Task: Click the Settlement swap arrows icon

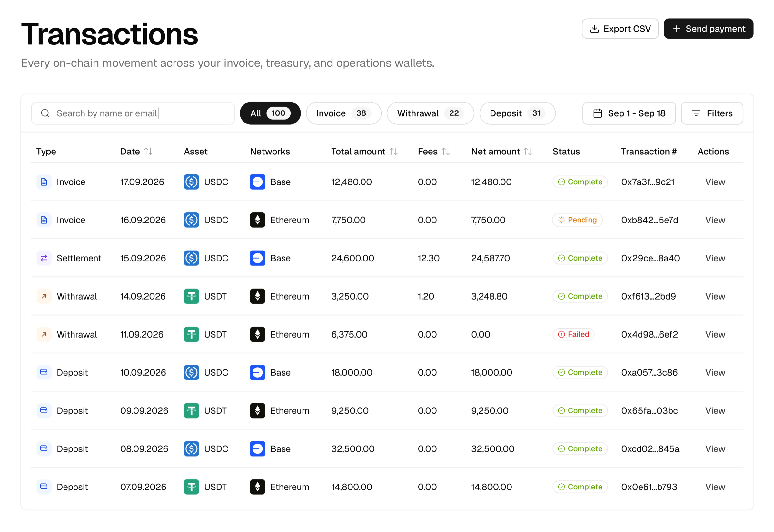Action: (x=44, y=258)
